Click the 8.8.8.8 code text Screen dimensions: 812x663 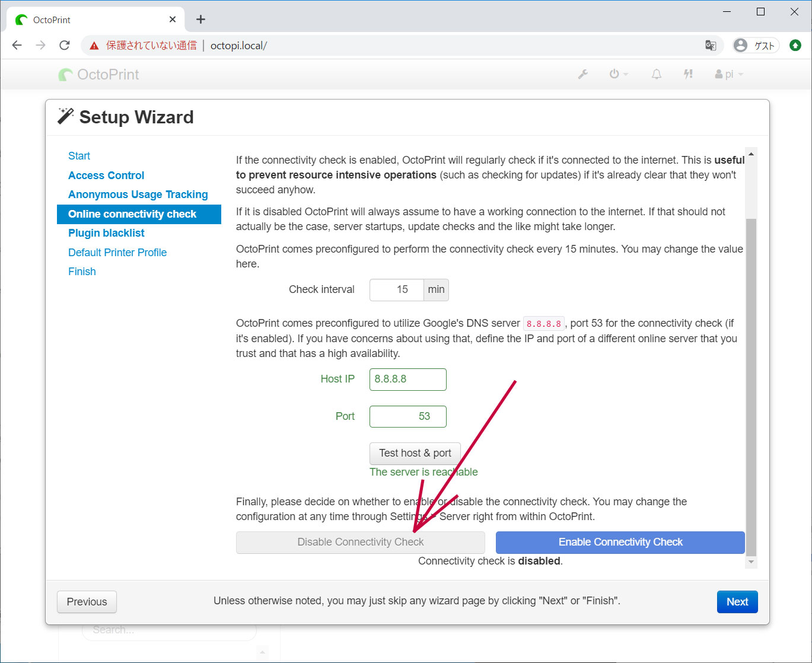click(544, 324)
